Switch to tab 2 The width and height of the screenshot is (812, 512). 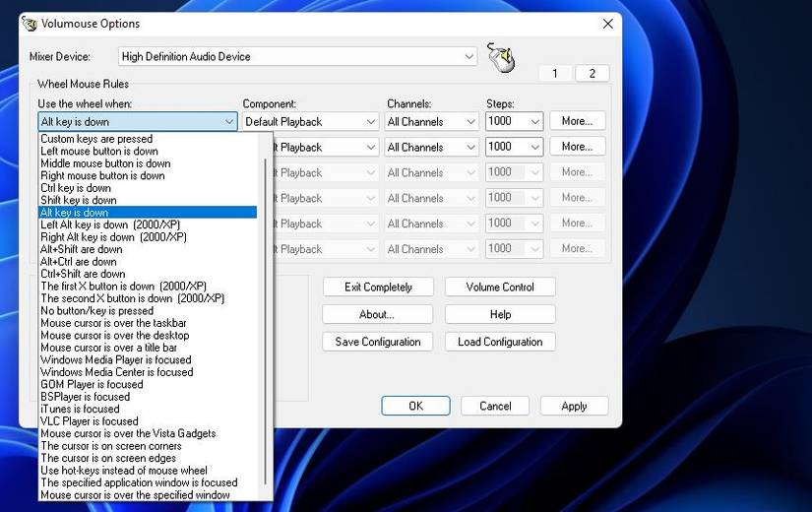click(592, 73)
